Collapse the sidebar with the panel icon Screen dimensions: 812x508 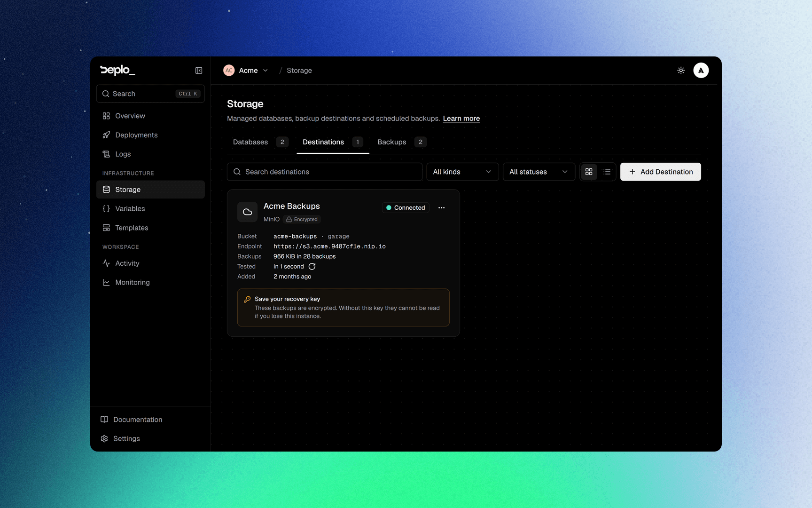pyautogui.click(x=199, y=71)
